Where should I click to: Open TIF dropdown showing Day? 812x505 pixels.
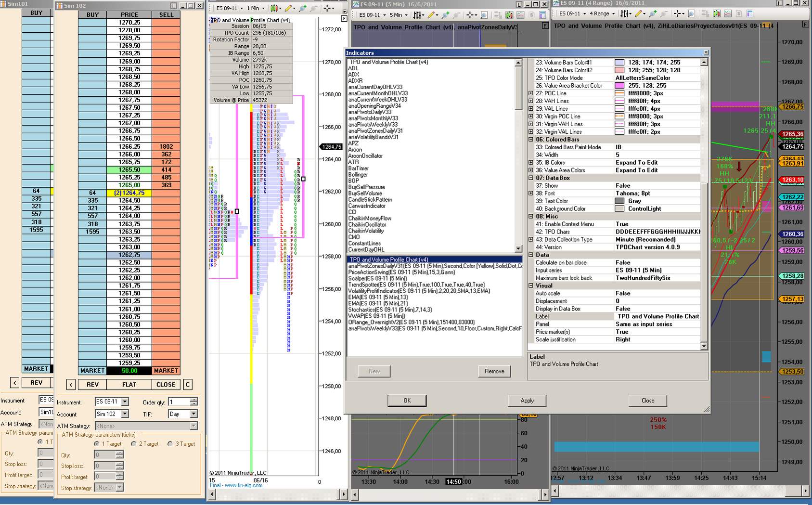pos(193,414)
